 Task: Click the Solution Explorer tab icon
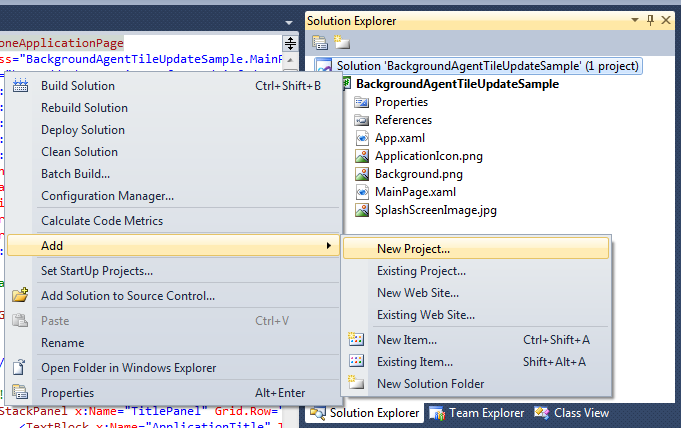coord(317,413)
